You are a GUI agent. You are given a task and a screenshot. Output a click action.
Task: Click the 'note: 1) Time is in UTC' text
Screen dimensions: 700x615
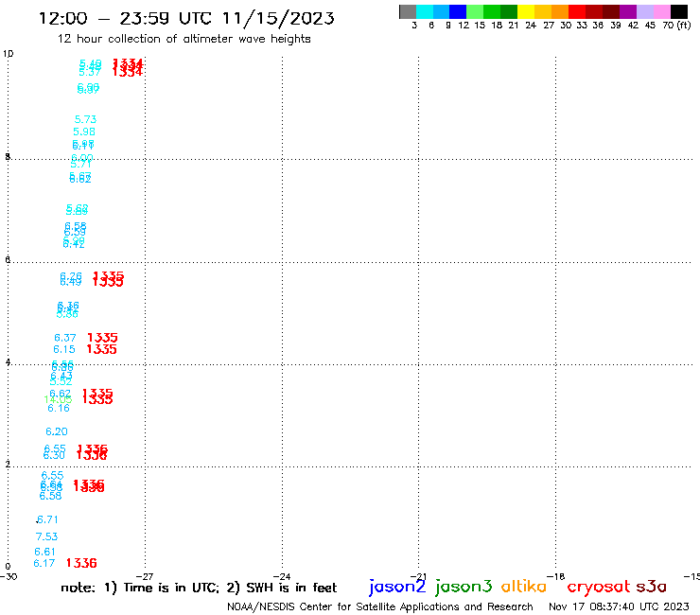tap(140, 588)
